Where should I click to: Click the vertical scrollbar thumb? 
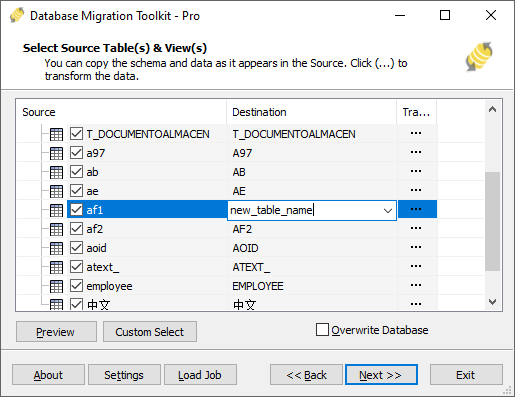(492, 221)
